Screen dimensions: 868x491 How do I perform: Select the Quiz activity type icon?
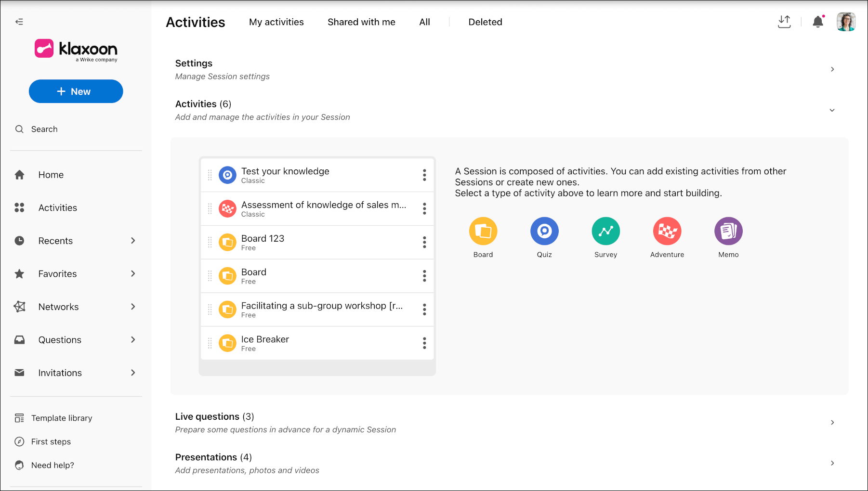tap(544, 231)
